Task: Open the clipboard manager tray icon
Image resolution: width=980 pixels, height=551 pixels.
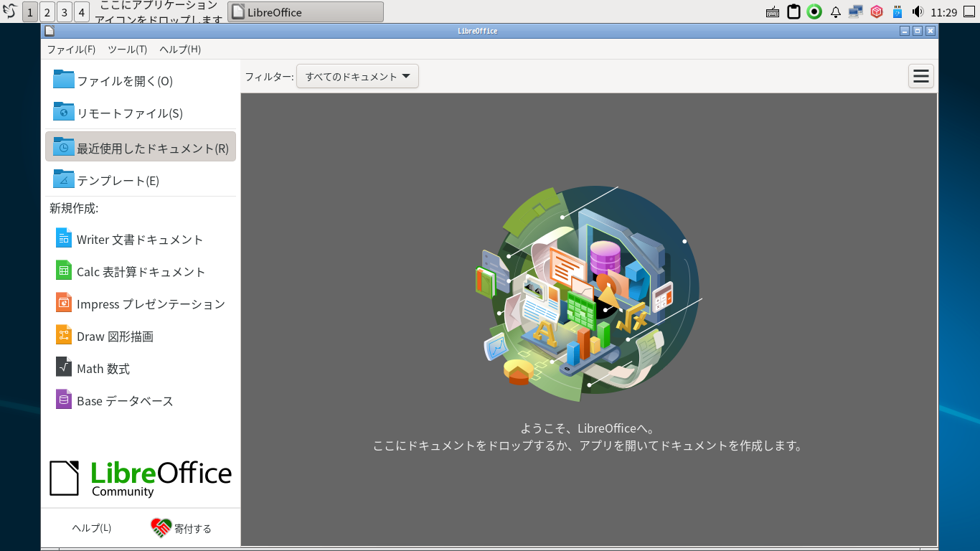Action: point(793,11)
